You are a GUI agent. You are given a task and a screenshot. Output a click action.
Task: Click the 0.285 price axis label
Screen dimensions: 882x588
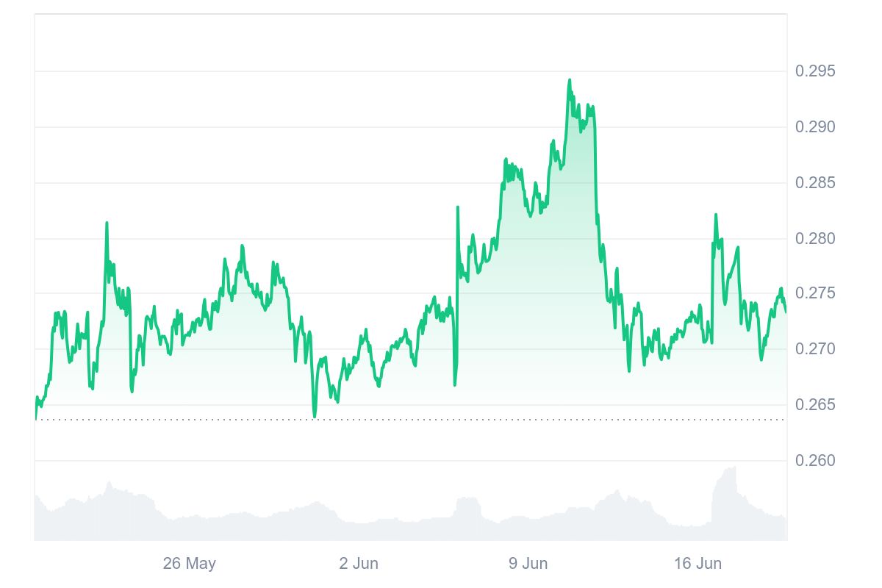tap(816, 182)
